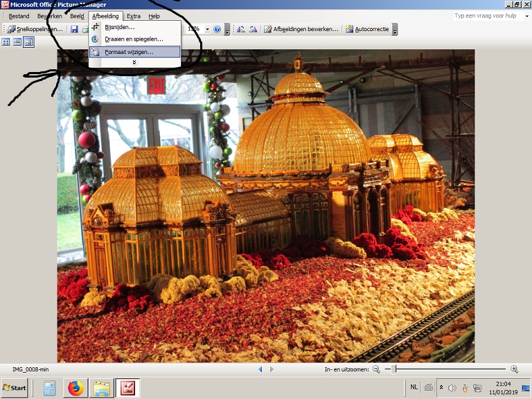Click the Autocorrectie button
The width and height of the screenshot is (532, 399).
pos(367,29)
